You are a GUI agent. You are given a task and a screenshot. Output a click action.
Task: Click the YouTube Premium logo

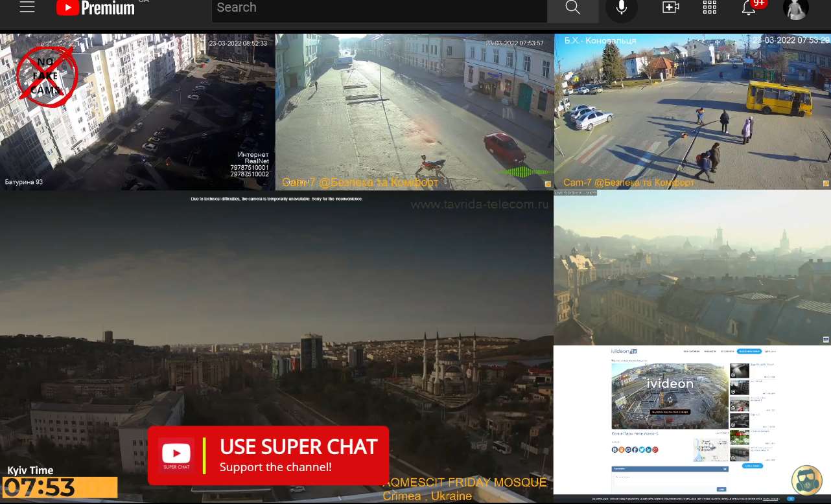(96, 8)
